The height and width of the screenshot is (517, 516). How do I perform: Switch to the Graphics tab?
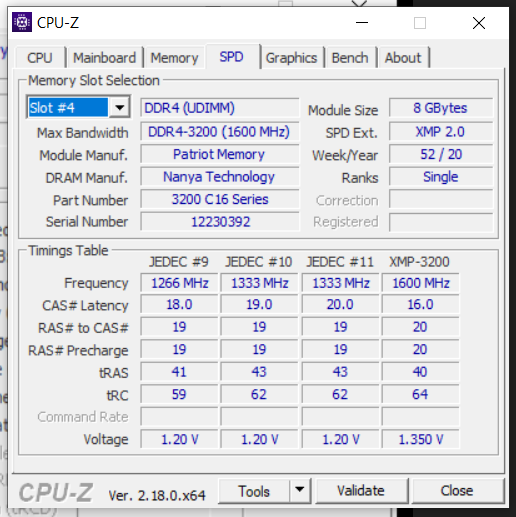[291, 58]
